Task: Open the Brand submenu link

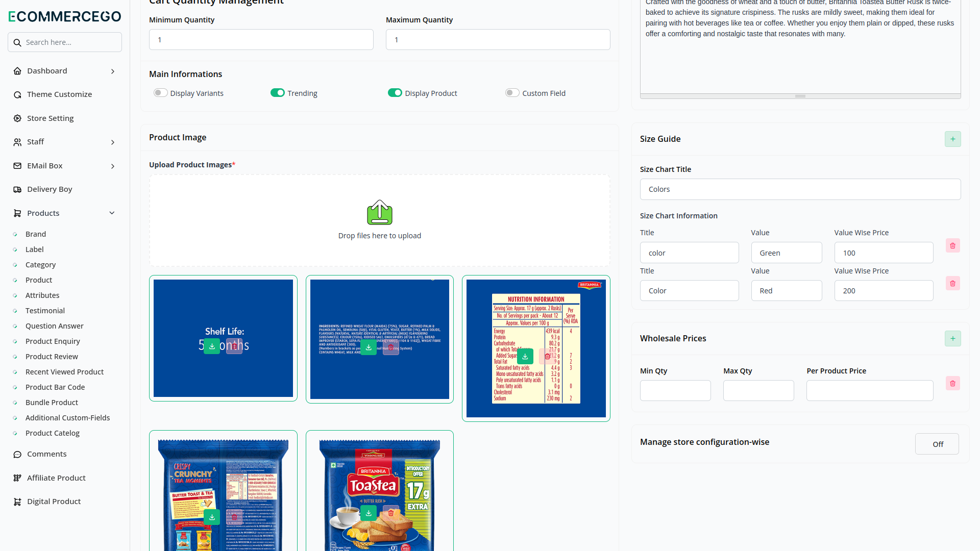Action: point(36,234)
